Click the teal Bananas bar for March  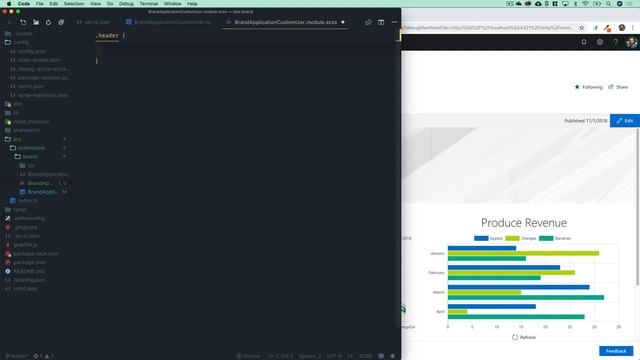click(526, 298)
